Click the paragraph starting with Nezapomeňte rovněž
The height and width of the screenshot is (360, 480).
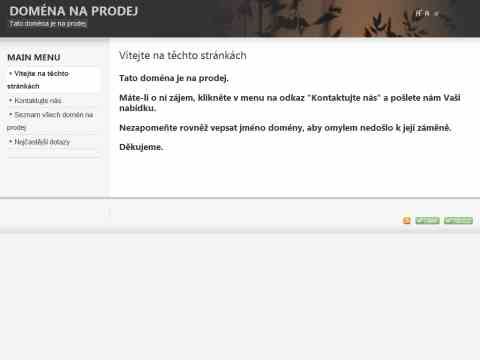(285, 128)
